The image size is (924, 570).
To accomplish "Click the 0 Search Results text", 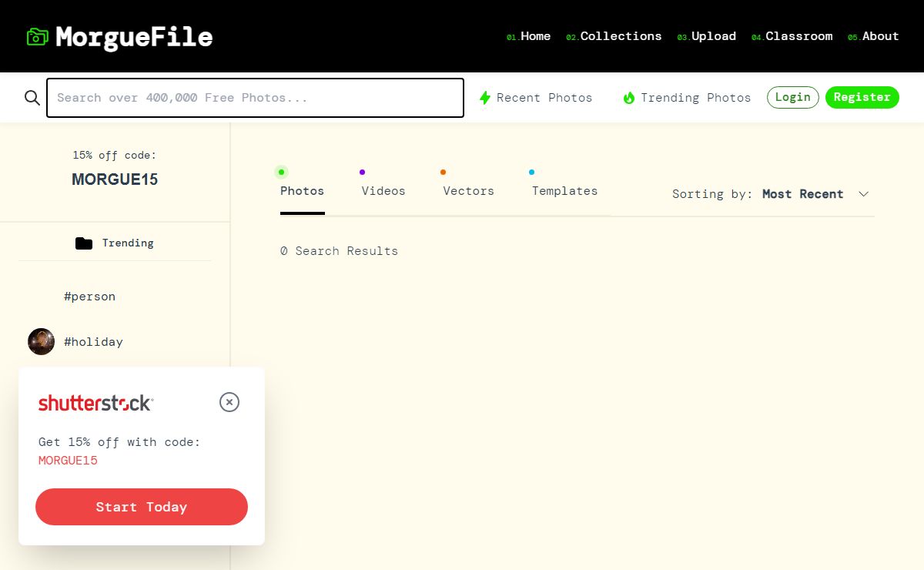I will (339, 251).
